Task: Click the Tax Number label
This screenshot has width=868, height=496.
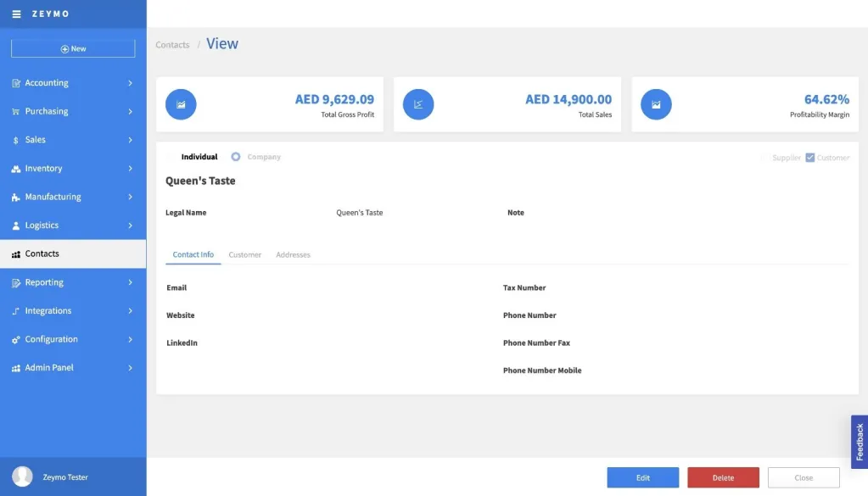Action: pos(524,287)
